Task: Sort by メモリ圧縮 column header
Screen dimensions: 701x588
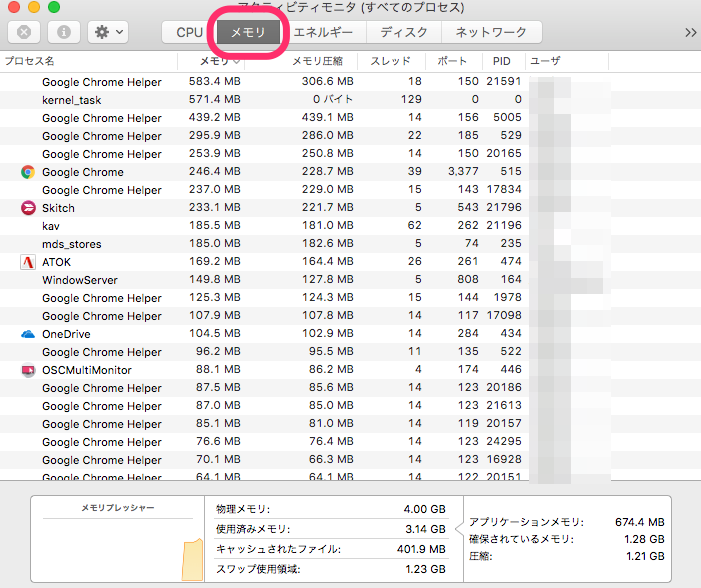Action: (x=301, y=61)
